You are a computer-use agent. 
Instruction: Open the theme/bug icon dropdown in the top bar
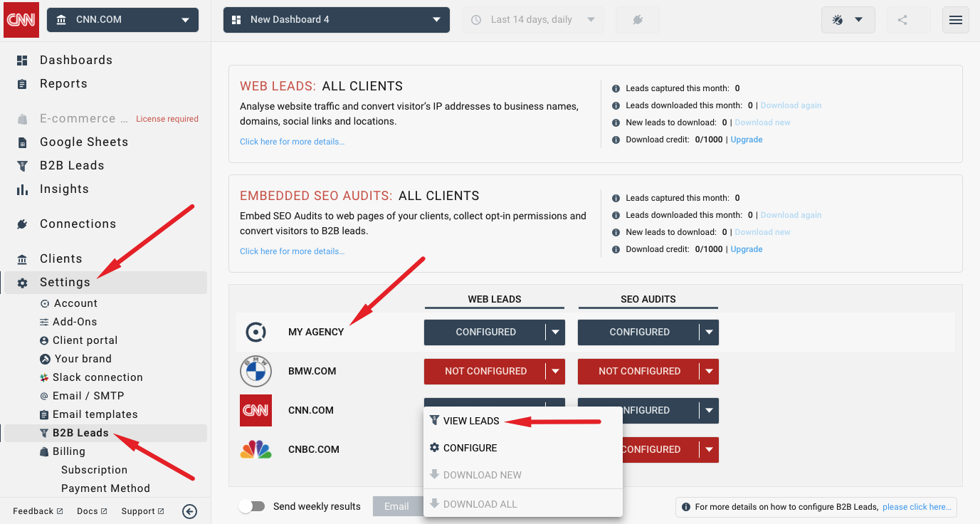coord(847,20)
